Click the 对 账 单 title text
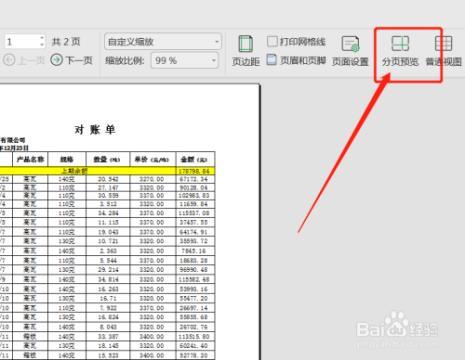Screen dimensions: 465x360 [95, 129]
